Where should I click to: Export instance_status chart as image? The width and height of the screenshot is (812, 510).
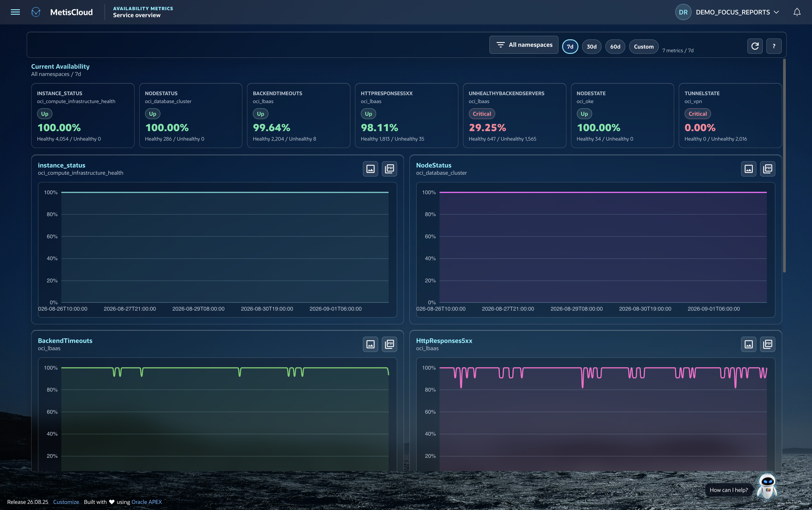370,169
